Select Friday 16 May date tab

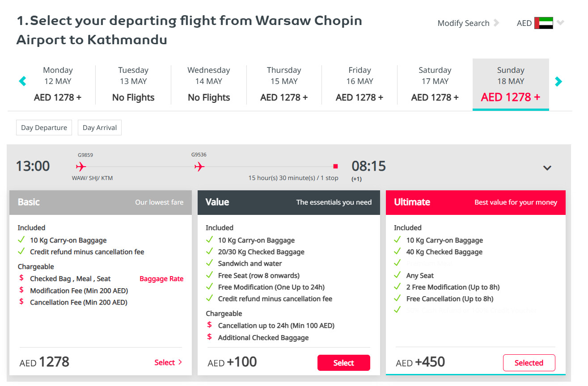(x=360, y=84)
